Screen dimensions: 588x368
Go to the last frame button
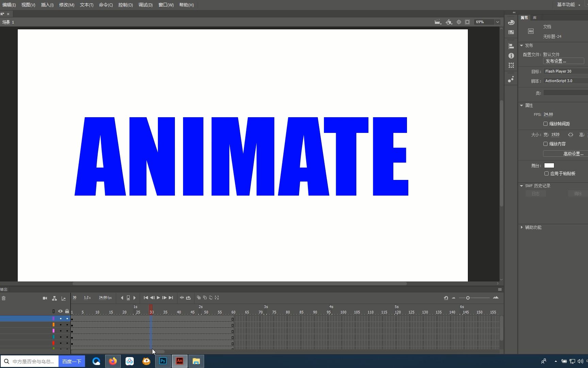pyautogui.click(x=171, y=297)
